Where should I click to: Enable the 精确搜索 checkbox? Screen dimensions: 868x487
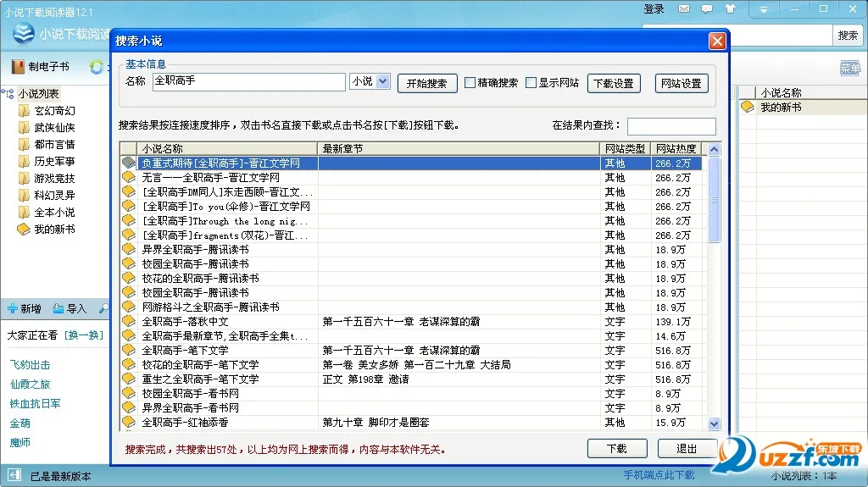click(470, 83)
